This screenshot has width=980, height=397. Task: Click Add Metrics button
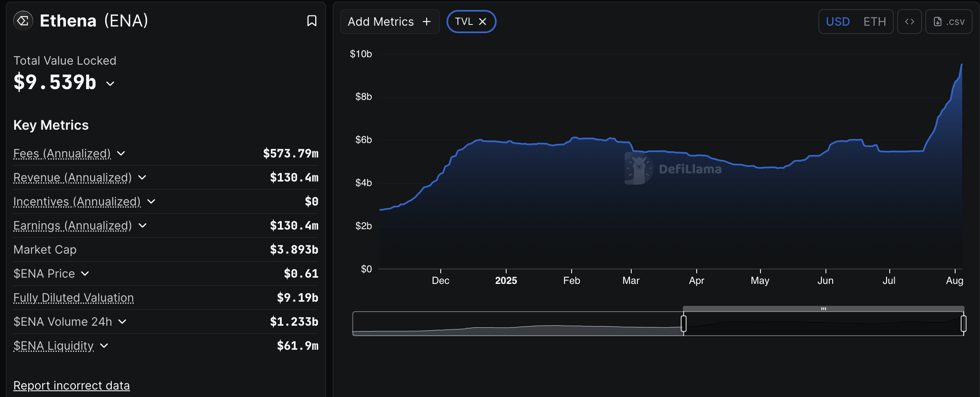pos(389,22)
